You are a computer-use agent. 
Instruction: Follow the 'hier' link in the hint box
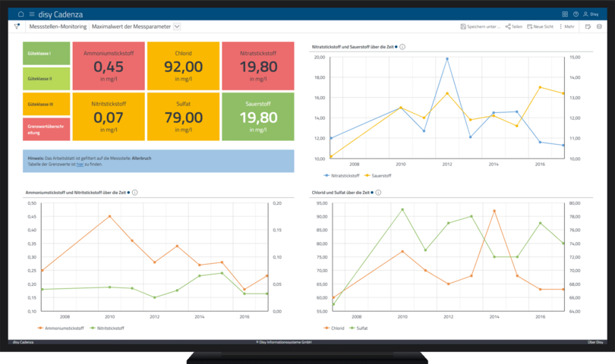(x=80, y=165)
